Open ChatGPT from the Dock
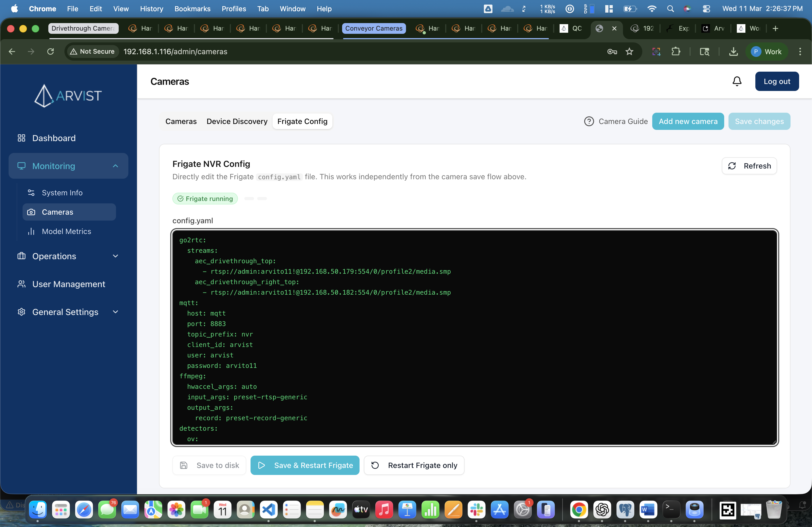 [602, 510]
